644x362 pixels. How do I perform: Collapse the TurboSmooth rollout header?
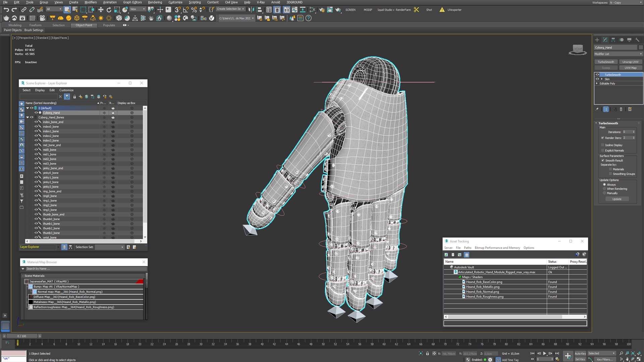[608, 123]
